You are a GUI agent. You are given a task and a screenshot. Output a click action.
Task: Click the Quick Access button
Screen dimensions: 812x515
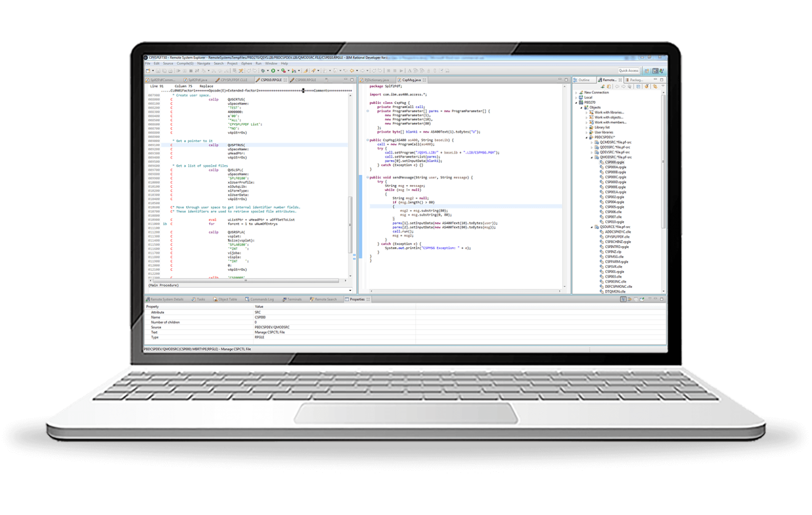coord(628,70)
